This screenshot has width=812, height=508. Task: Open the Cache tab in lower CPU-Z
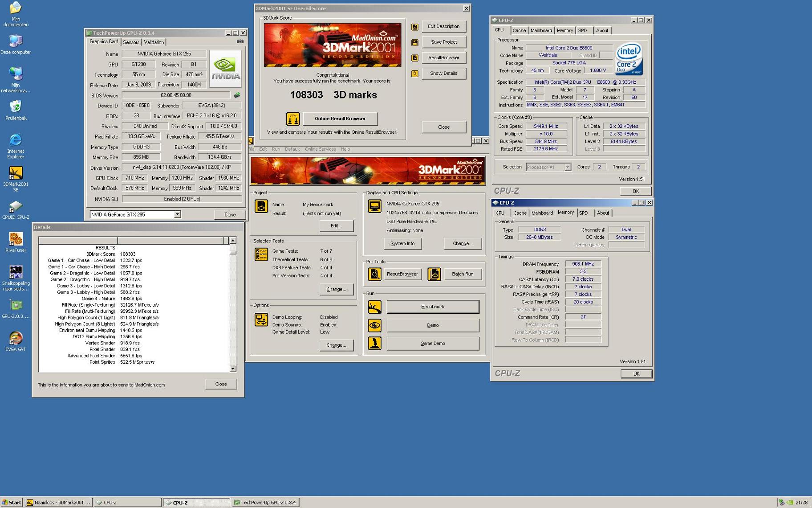click(520, 213)
